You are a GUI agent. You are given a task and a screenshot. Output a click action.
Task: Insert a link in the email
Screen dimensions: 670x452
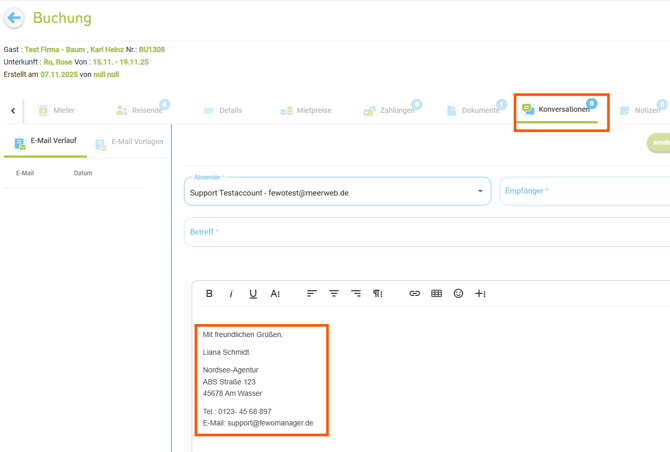[414, 294]
